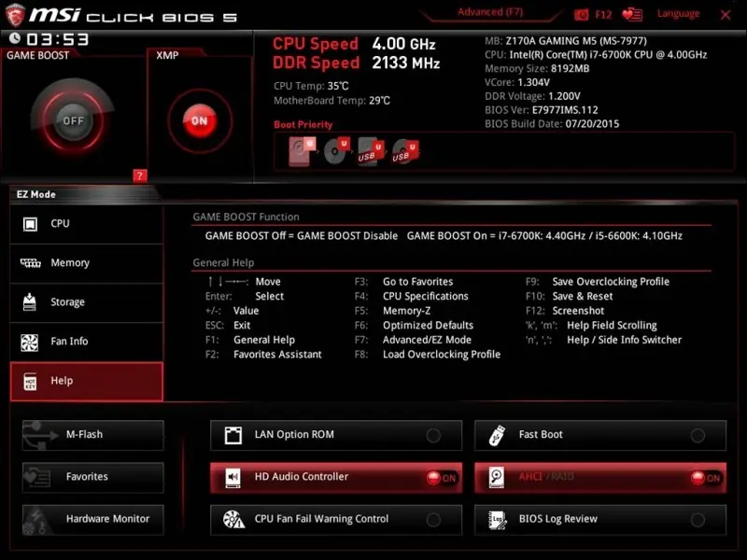Switch to Advanced (F7) mode
The image size is (747, 560).
pyautogui.click(x=490, y=12)
